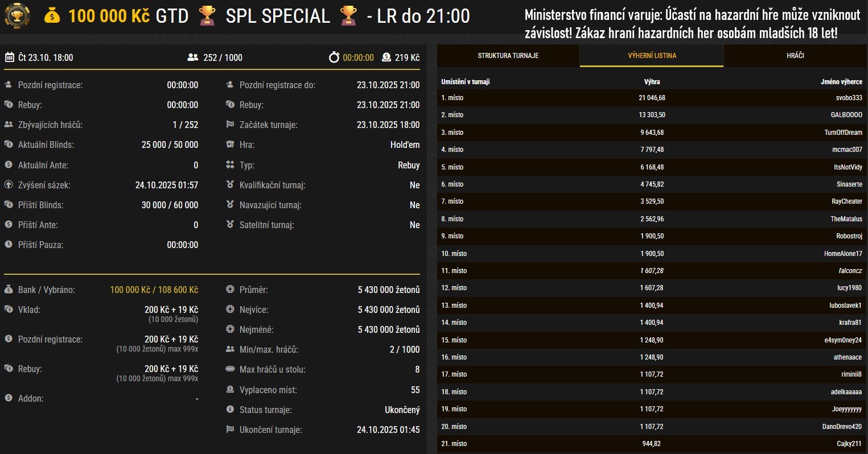Click the Výhra column header

pyautogui.click(x=652, y=82)
